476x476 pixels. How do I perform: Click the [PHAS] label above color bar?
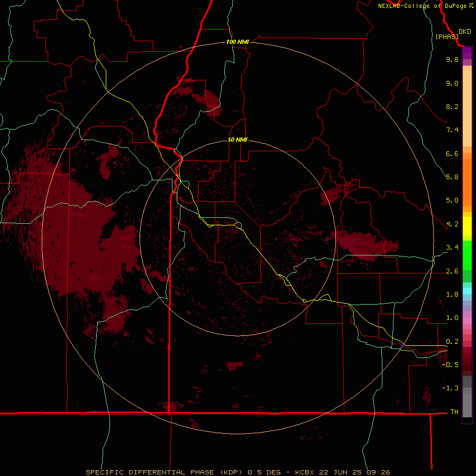[x=447, y=37]
